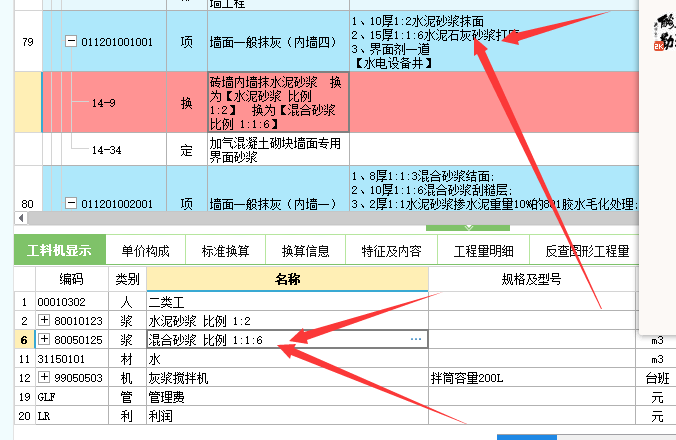Open the 换算信息 tab
This screenshot has height=440, width=676.
[x=305, y=251]
